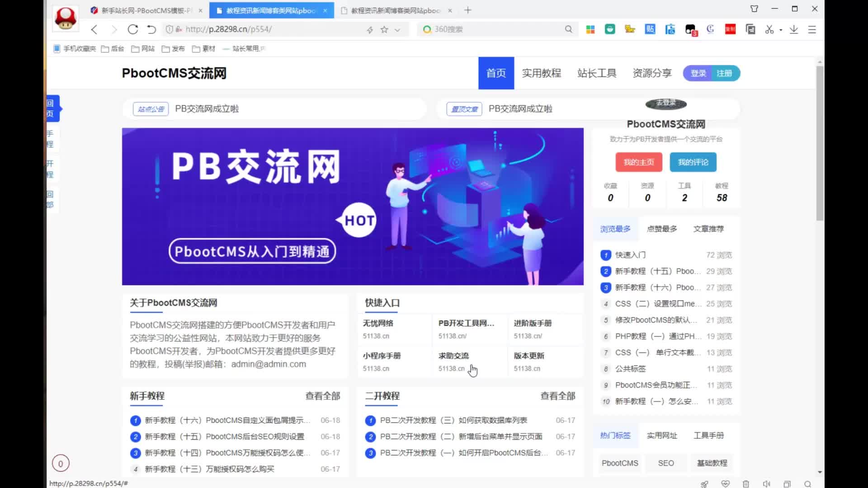This screenshot has width=868, height=488.
Task: Click the browser forward arrow
Action: pos(113,29)
